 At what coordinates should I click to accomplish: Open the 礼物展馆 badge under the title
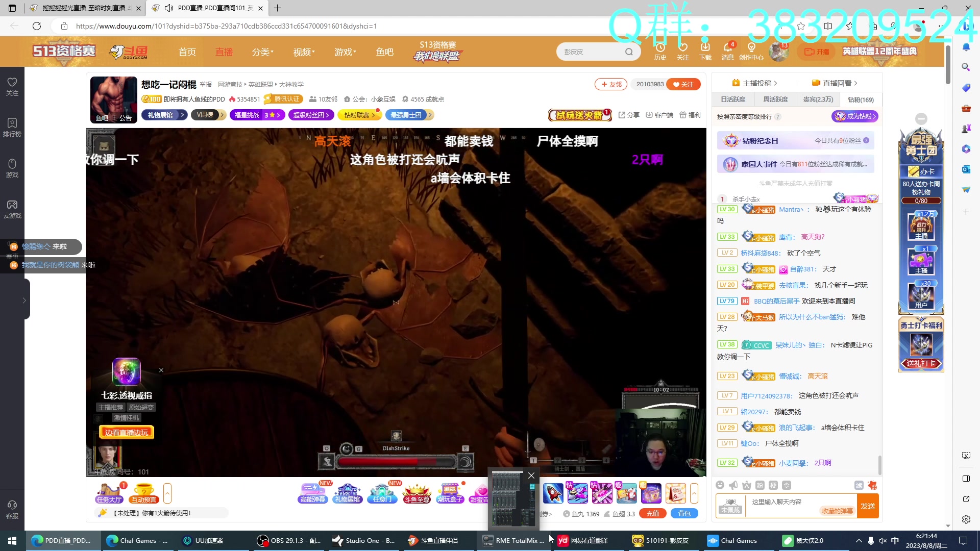(x=164, y=115)
